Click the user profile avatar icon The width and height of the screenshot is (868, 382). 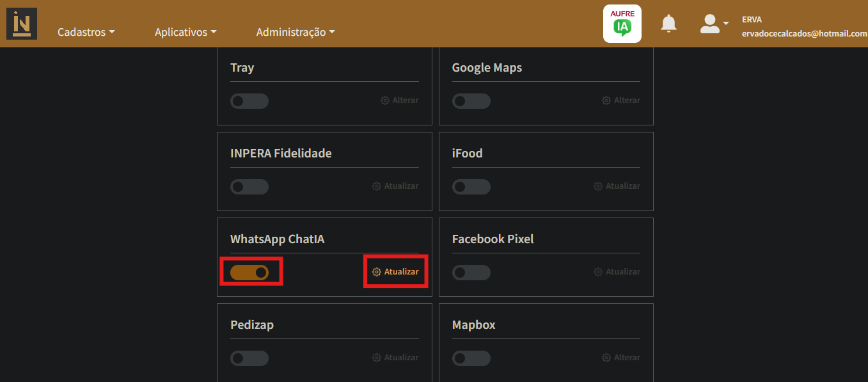(x=710, y=24)
